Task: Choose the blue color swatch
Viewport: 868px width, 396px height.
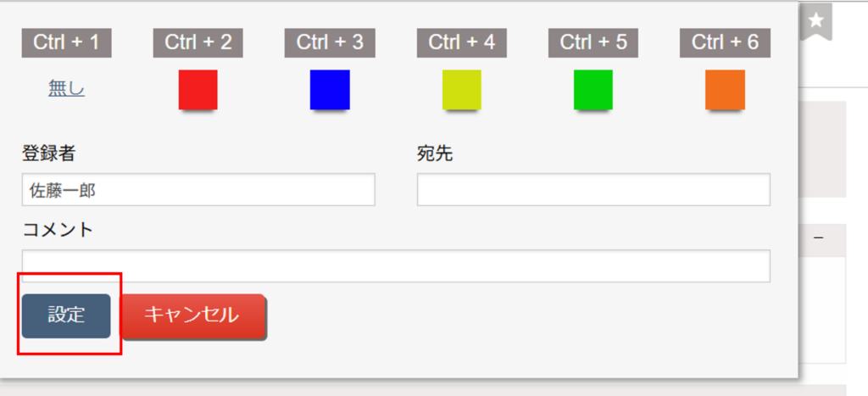Action: pyautogui.click(x=330, y=89)
